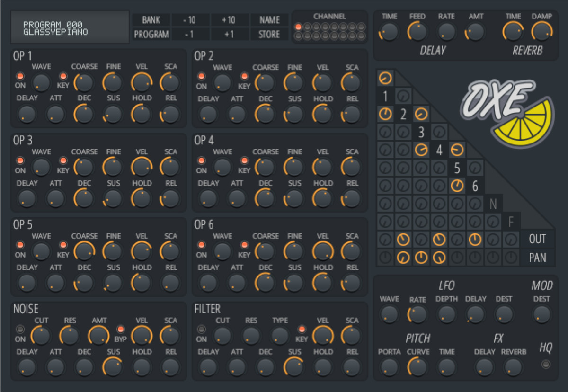The height and width of the screenshot is (392, 568).
Task: Adjust OP 2 HOLD knob
Action: (323, 114)
